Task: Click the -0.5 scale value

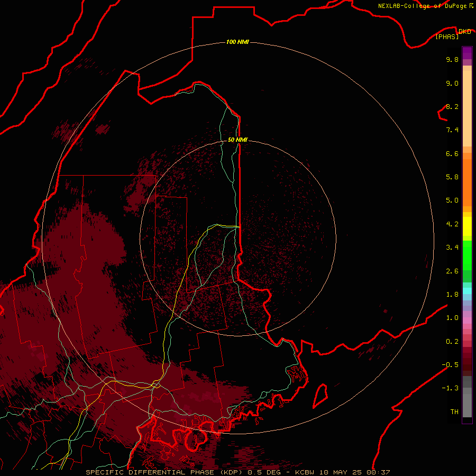Action: pyautogui.click(x=450, y=365)
